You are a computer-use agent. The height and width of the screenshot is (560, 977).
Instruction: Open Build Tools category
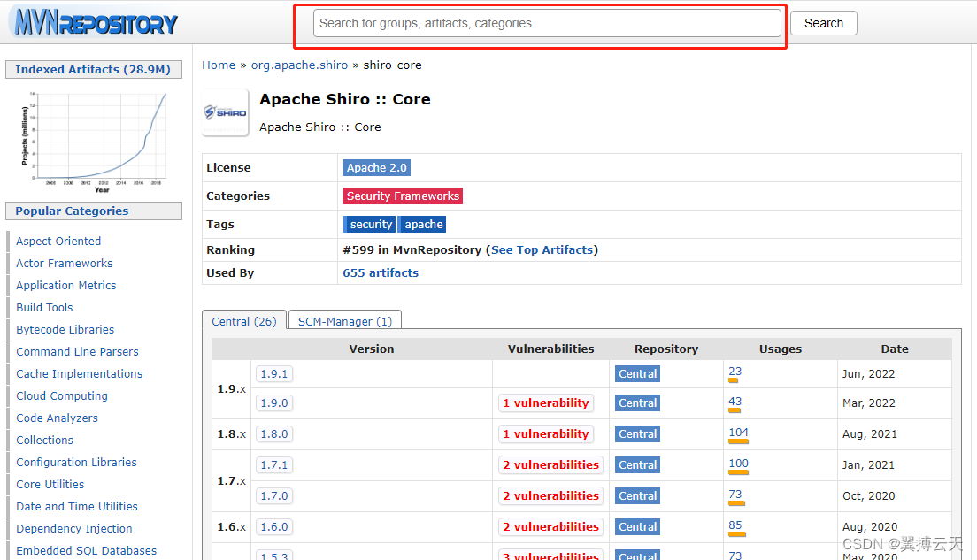click(x=44, y=307)
